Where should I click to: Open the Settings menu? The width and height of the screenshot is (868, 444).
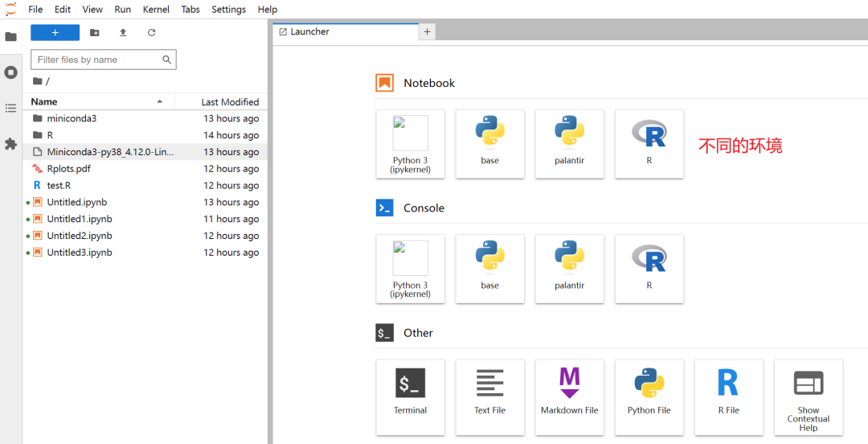click(228, 10)
